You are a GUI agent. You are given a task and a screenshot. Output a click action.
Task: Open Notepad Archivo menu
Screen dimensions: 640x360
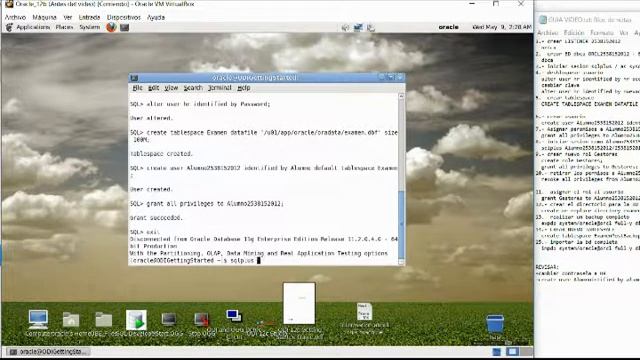pyautogui.click(x=548, y=33)
